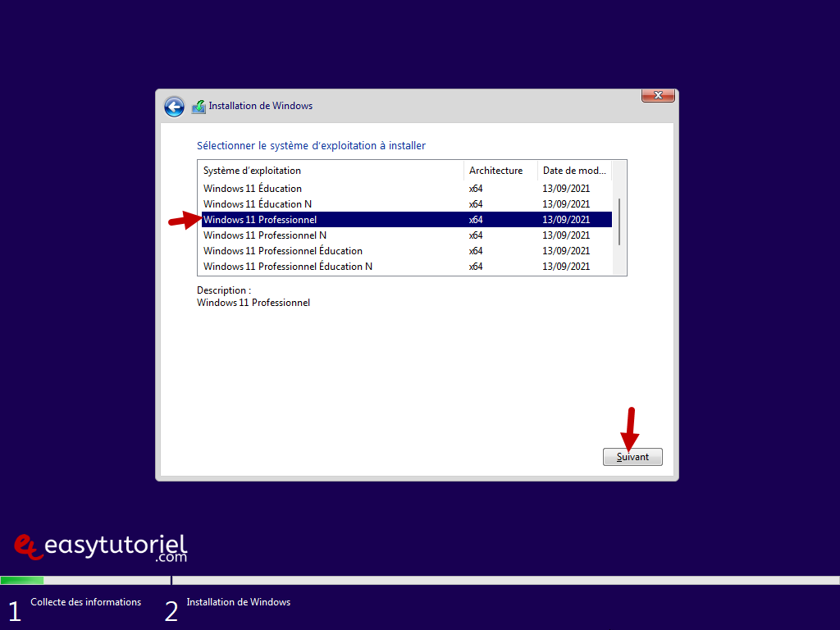Choose Windows 11 Professionnel N
840x630 pixels.
tap(265, 235)
